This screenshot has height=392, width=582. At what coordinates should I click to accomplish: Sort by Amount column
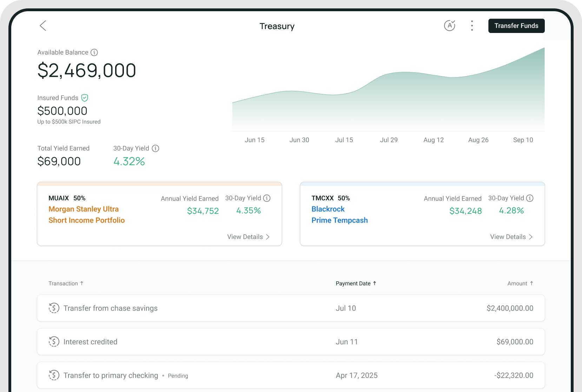[x=520, y=283]
